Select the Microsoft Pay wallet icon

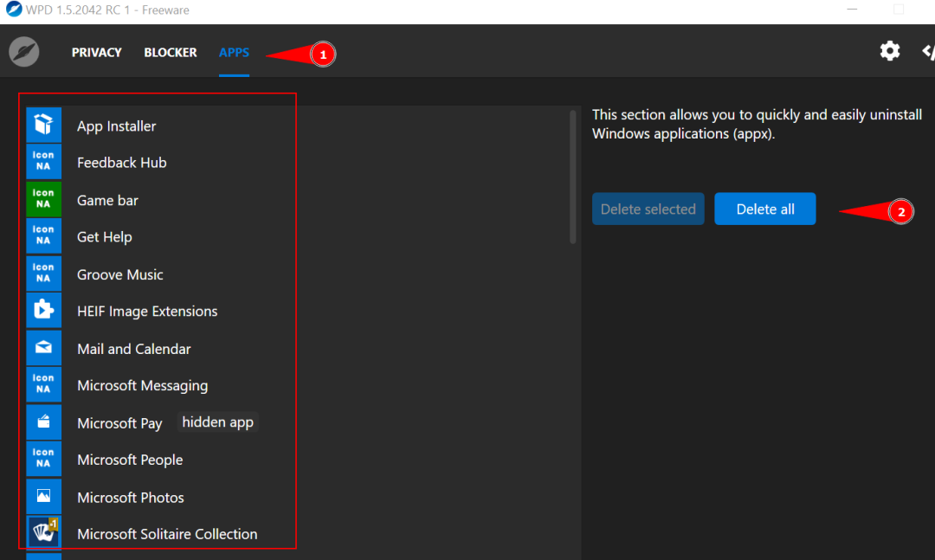point(43,422)
